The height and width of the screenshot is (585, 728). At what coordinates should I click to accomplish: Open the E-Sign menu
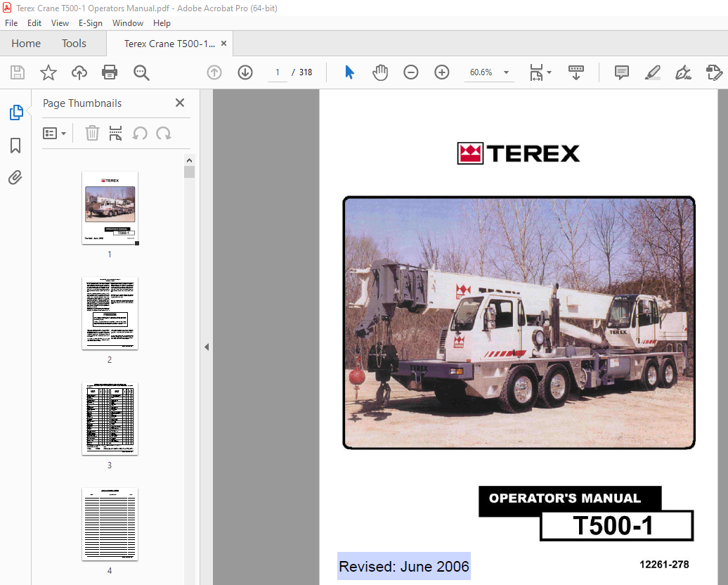(90, 23)
